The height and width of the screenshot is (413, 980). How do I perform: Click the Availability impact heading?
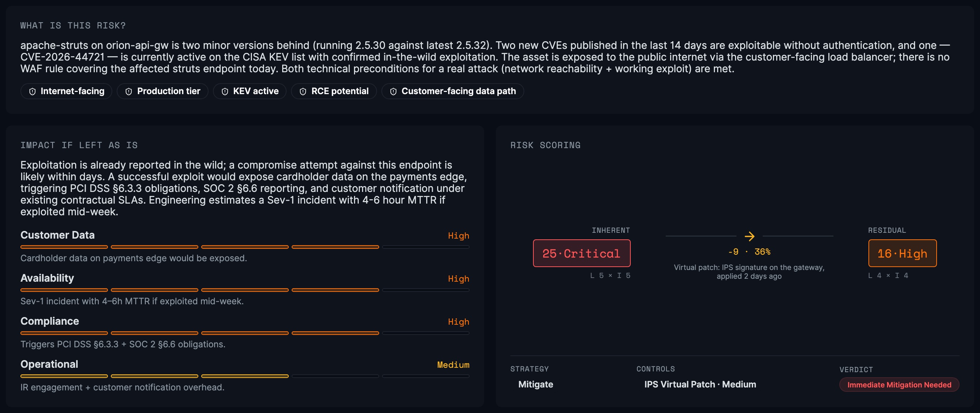coord(47,278)
